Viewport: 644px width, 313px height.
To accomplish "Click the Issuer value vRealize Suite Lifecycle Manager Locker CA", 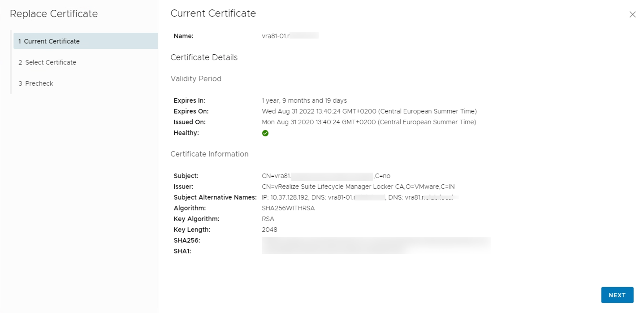I will tap(359, 187).
